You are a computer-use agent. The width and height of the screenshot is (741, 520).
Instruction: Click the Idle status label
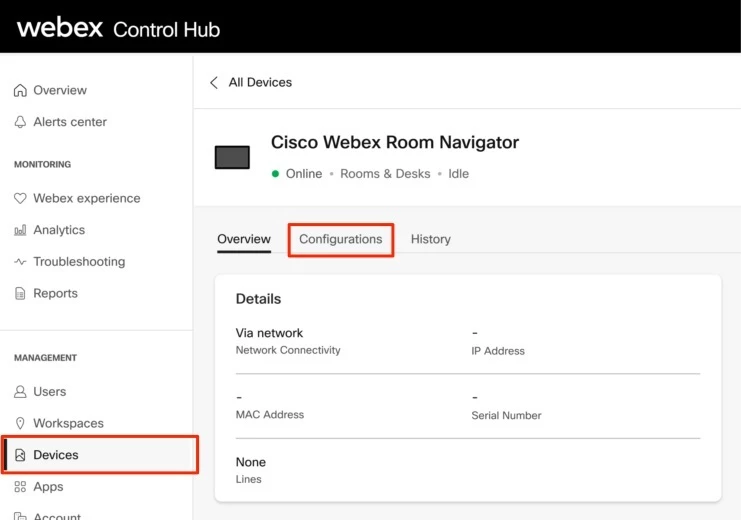point(458,173)
